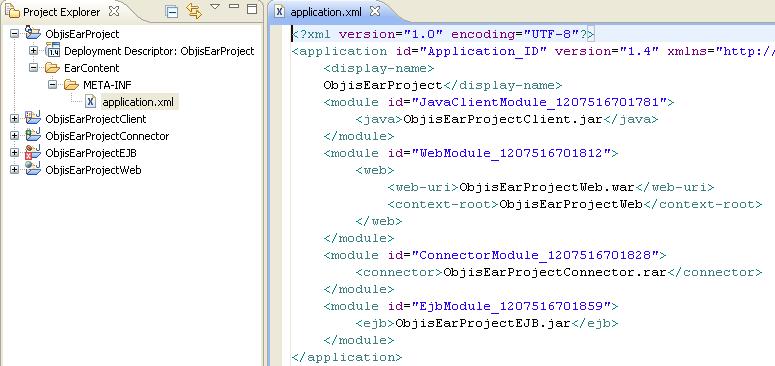Viewport: 775px width, 366px height.
Task: Select ObjisEarProjectConnector tree label
Action: 107,136
